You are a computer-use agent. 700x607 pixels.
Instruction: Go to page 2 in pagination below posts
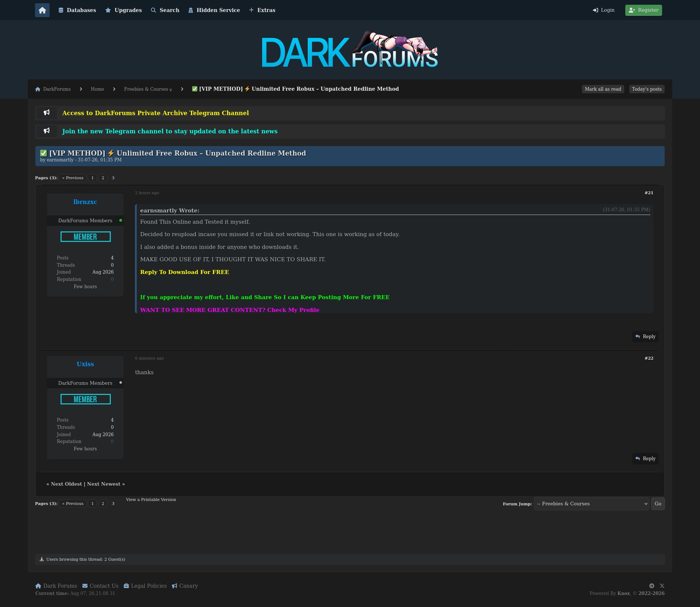pyautogui.click(x=103, y=504)
